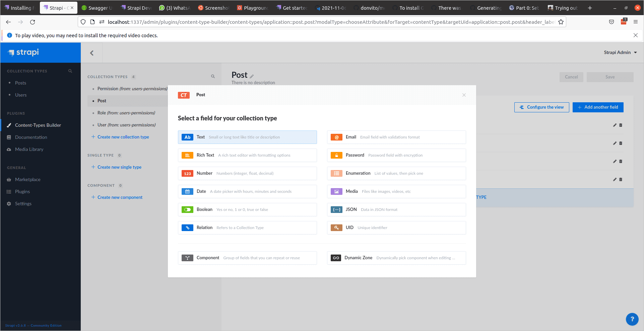Select the Relation field icon
Viewport: 644px width, 331px height.
click(x=187, y=228)
